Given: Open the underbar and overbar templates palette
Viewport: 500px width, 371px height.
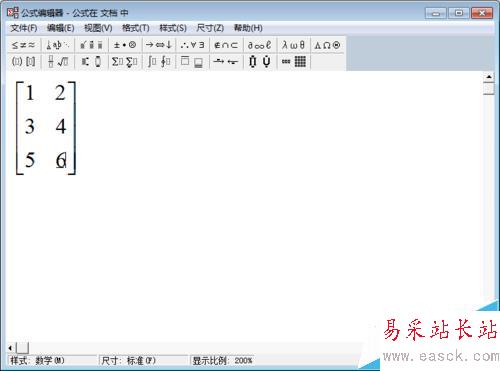Looking at the screenshot, I should pyautogui.click(x=193, y=62).
